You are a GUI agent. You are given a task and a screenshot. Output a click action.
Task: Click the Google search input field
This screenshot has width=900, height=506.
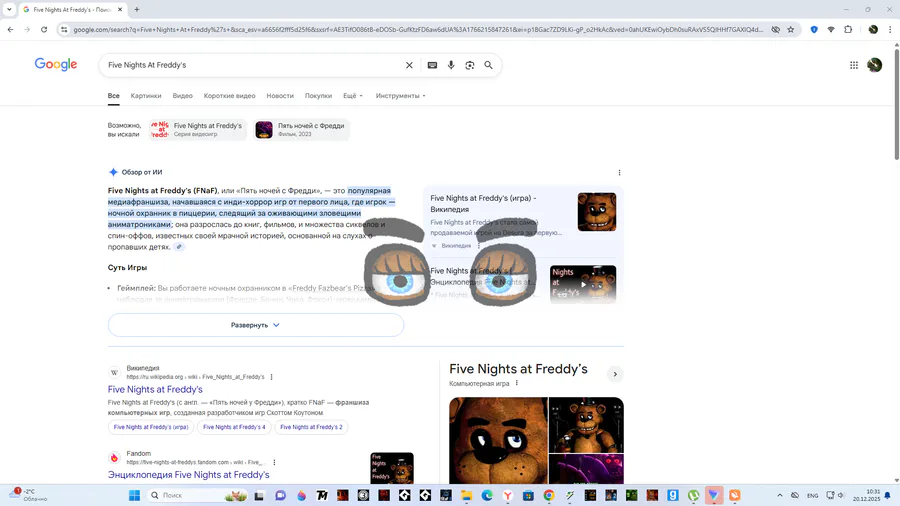point(253,65)
